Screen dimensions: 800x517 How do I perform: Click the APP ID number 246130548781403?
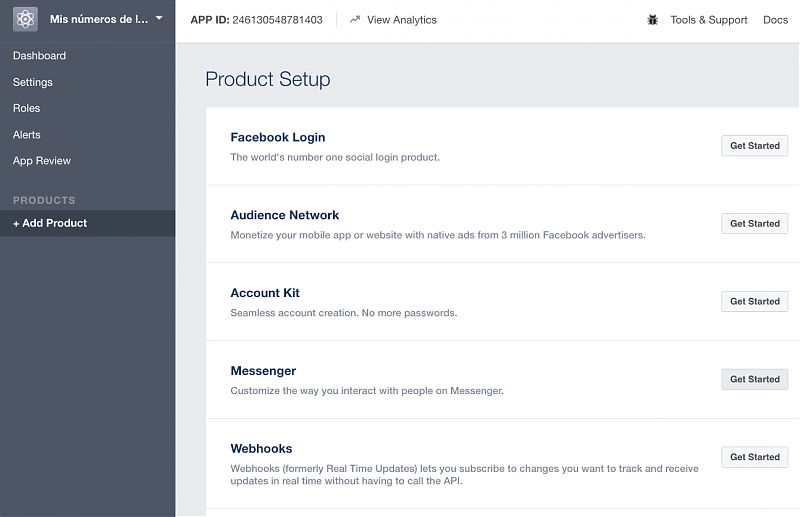[x=278, y=20]
